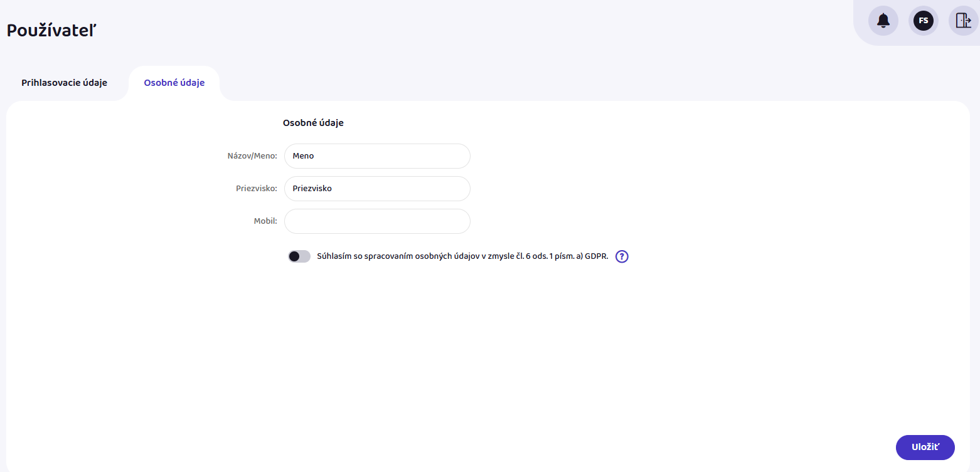
Task: Click the grey tray behind the header icons
Action: tap(903, 40)
